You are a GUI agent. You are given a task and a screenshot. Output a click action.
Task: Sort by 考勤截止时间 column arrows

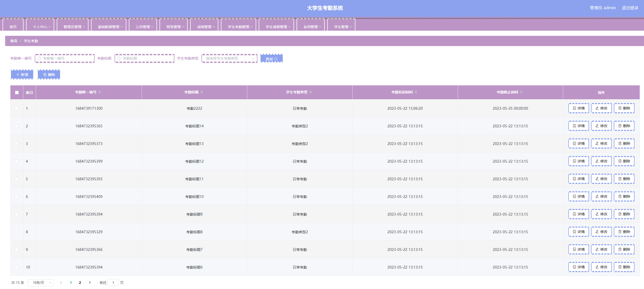point(521,92)
